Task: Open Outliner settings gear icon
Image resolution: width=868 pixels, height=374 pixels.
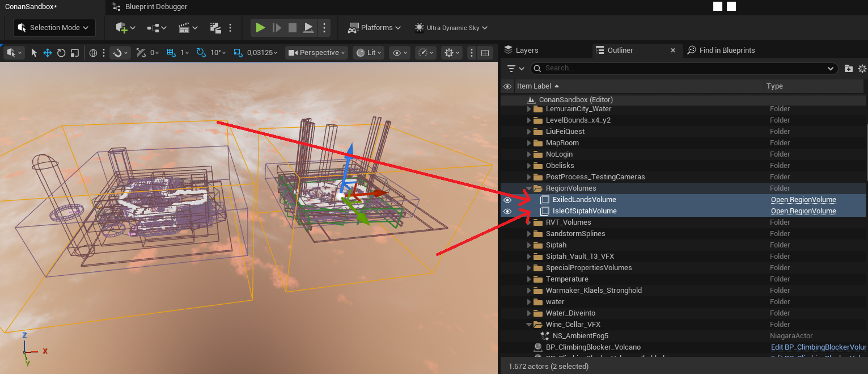Action: pyautogui.click(x=862, y=69)
